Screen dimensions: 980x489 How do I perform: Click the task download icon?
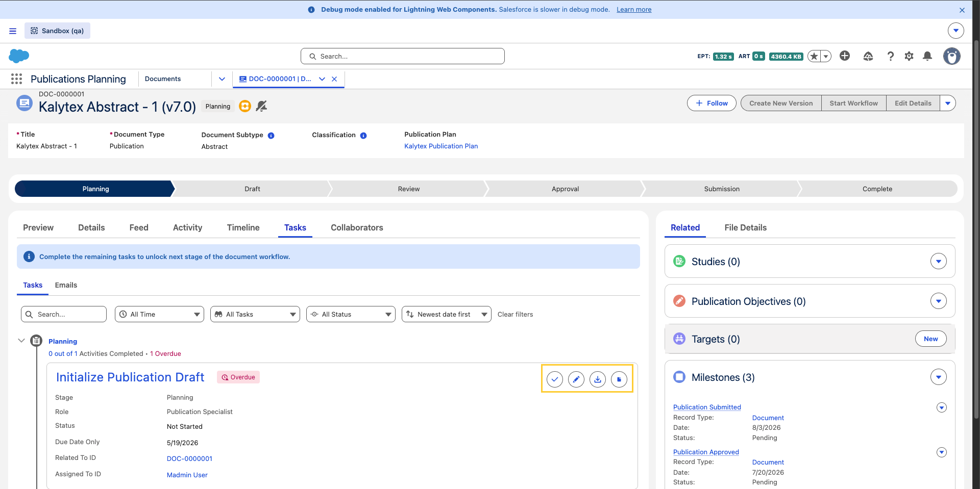tap(598, 379)
